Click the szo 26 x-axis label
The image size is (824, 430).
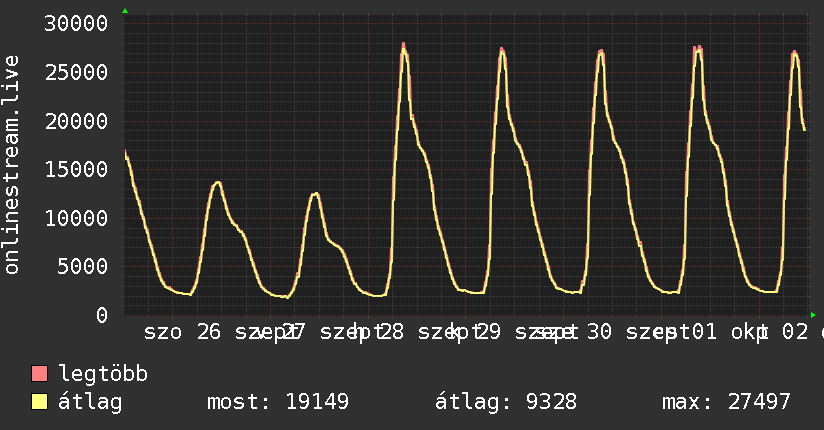182,332
